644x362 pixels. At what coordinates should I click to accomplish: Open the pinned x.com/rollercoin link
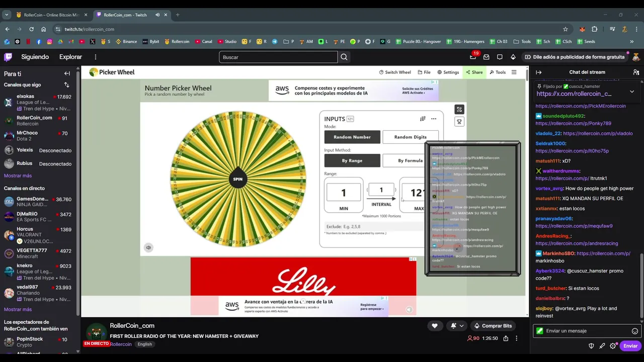click(574, 94)
